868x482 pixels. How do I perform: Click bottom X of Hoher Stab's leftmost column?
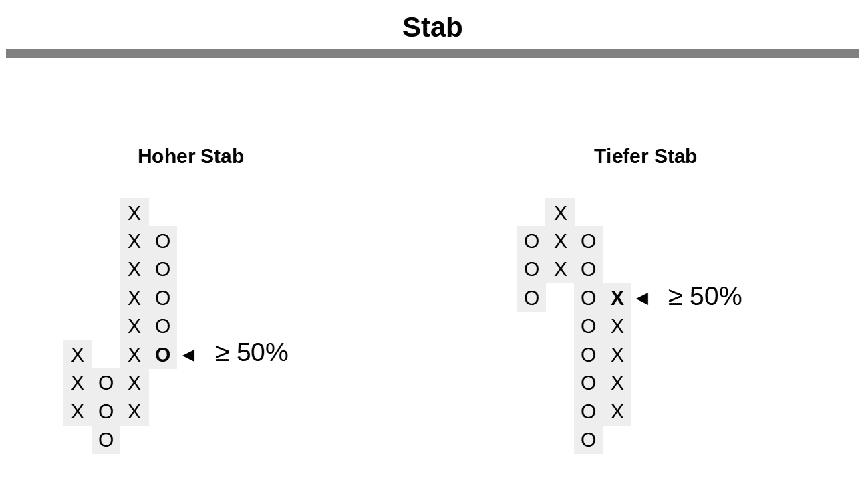tap(78, 412)
